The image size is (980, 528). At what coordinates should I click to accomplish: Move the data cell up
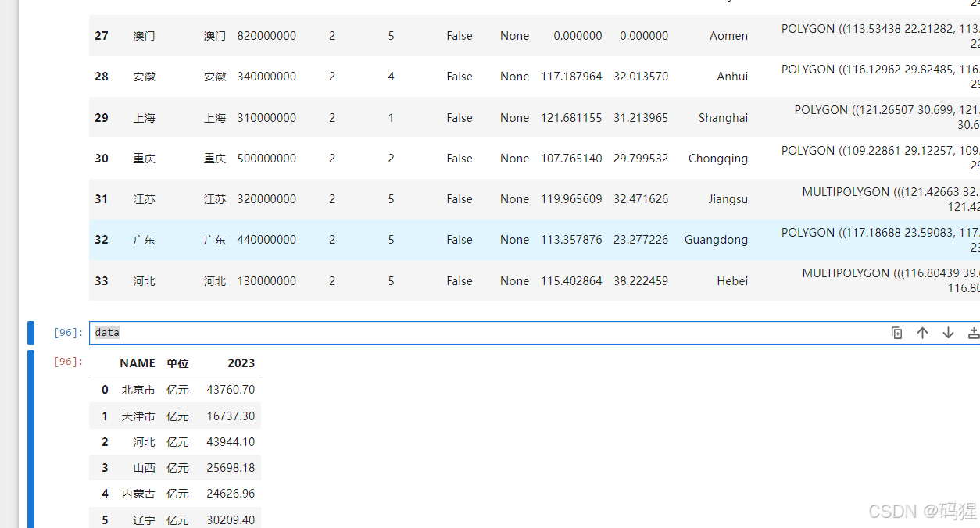[x=923, y=333]
